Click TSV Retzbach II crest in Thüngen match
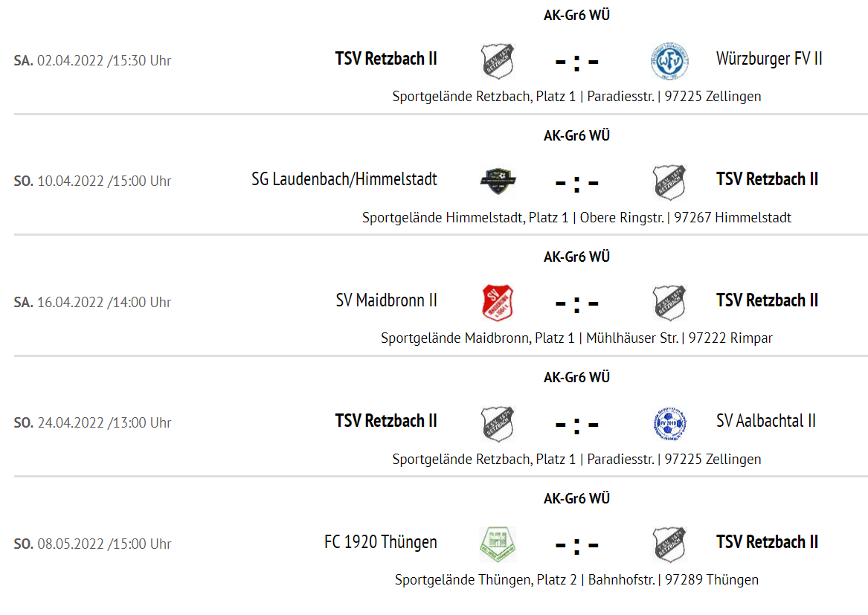Screen dimensions: 868x615 click(x=669, y=544)
